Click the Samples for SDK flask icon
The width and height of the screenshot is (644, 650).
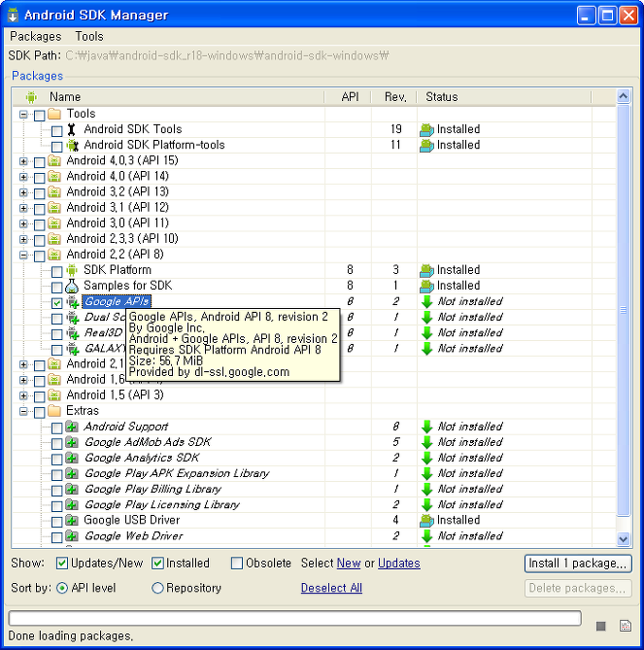click(x=72, y=286)
